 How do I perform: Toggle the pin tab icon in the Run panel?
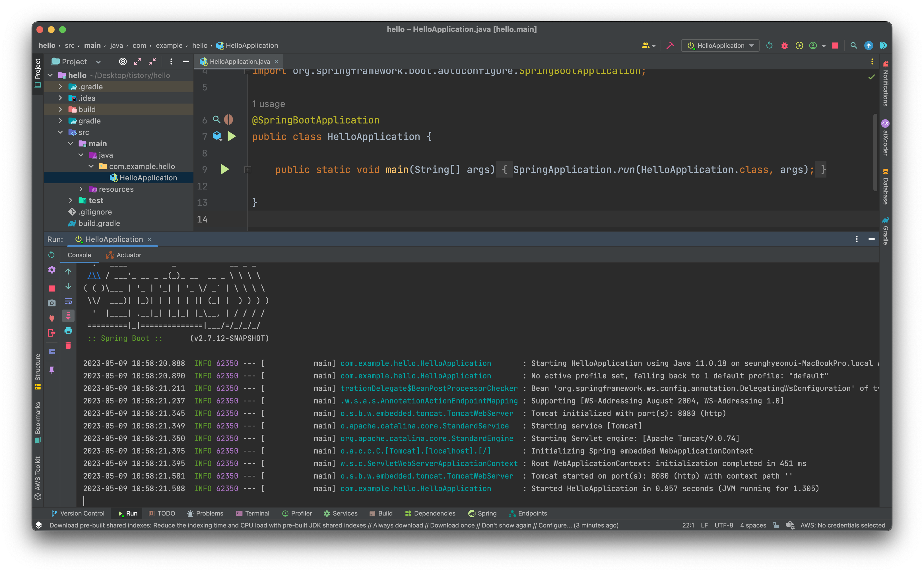click(51, 370)
